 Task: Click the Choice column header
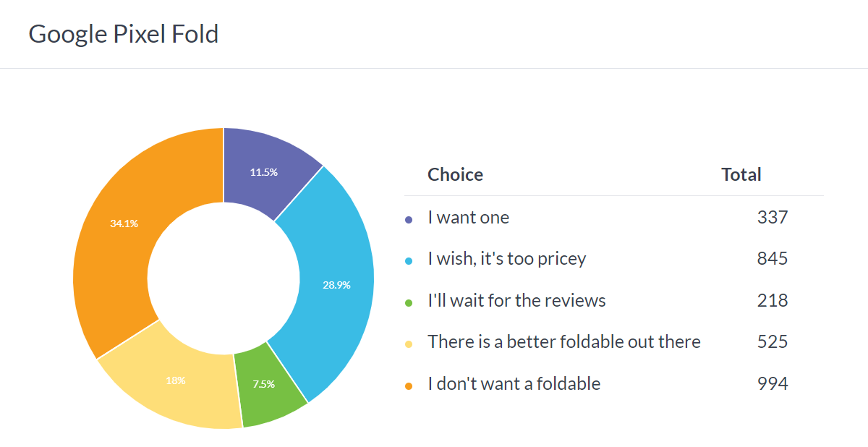point(455,174)
